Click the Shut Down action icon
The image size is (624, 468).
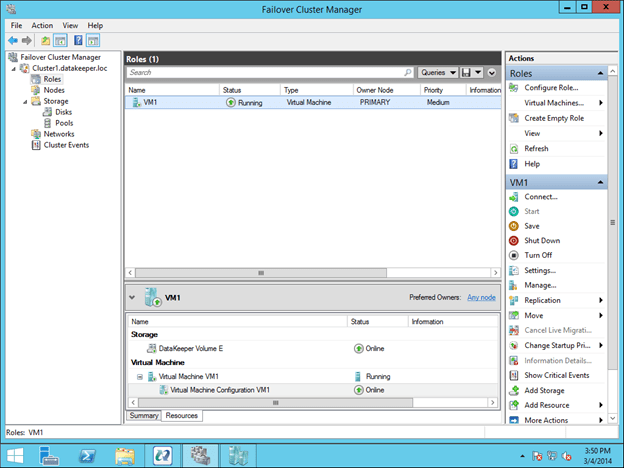[x=514, y=241]
